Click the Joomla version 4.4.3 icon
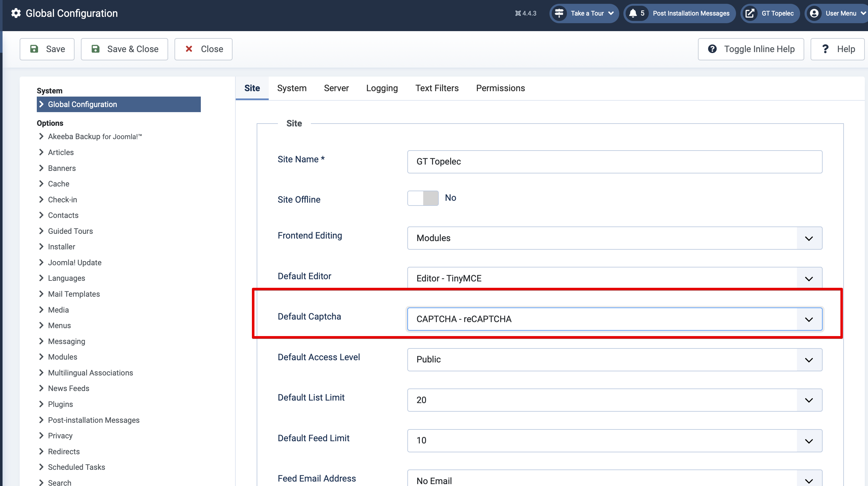 518,13
